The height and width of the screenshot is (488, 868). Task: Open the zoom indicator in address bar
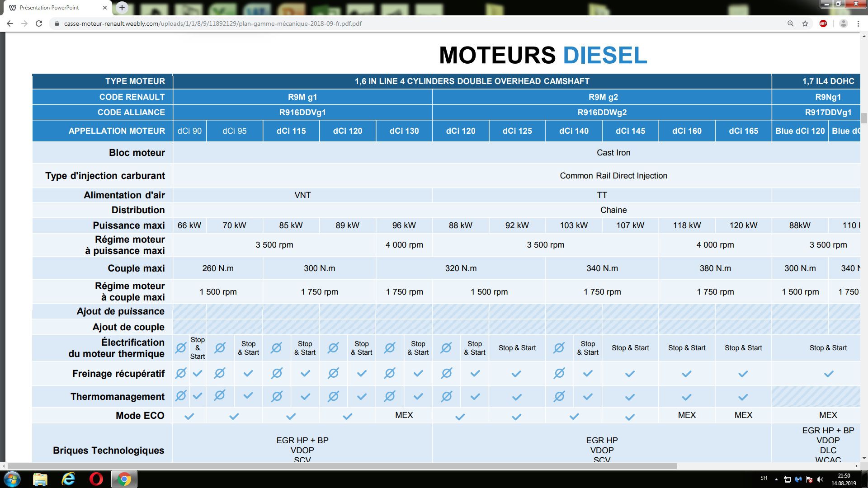[x=790, y=23]
